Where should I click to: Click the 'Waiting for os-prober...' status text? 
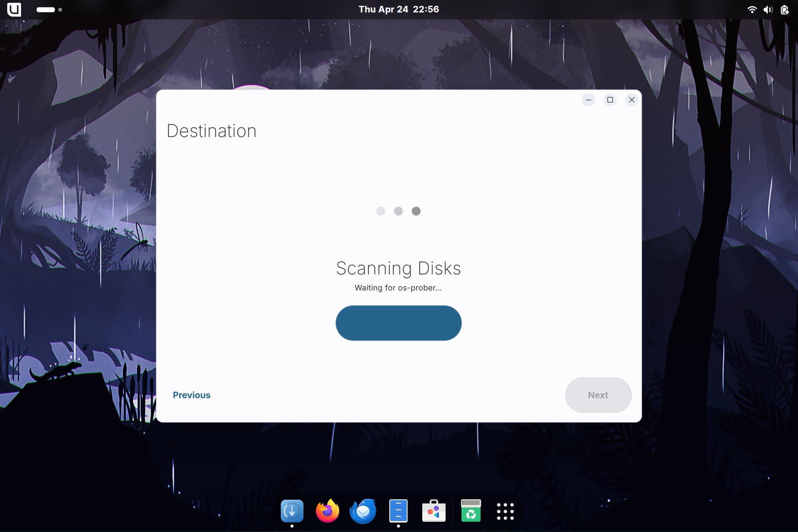pos(398,288)
